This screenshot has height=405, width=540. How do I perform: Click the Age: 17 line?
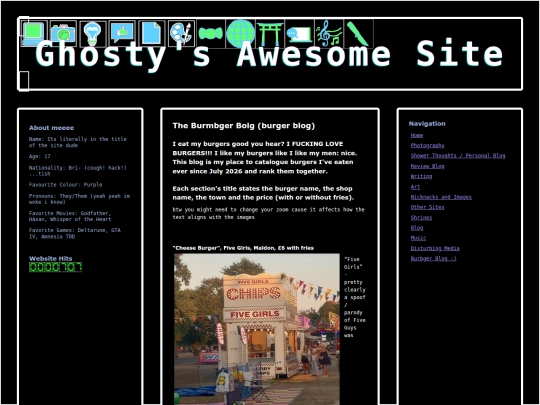coord(40,156)
